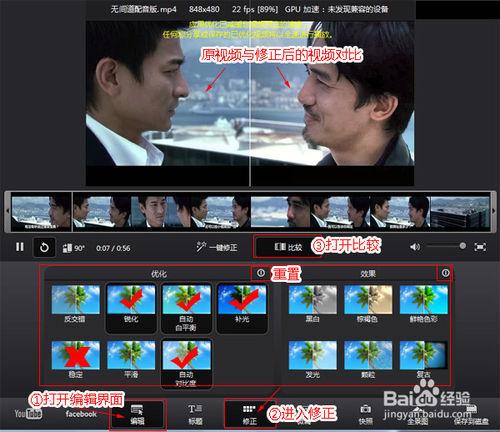
Task: Switch to the 修正 correction tab
Action: (x=250, y=415)
